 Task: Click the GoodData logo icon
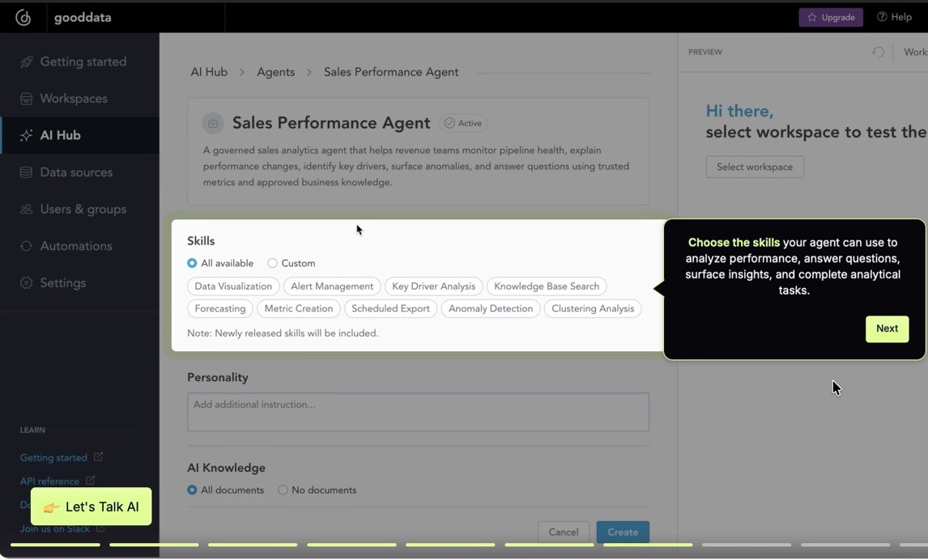click(23, 17)
